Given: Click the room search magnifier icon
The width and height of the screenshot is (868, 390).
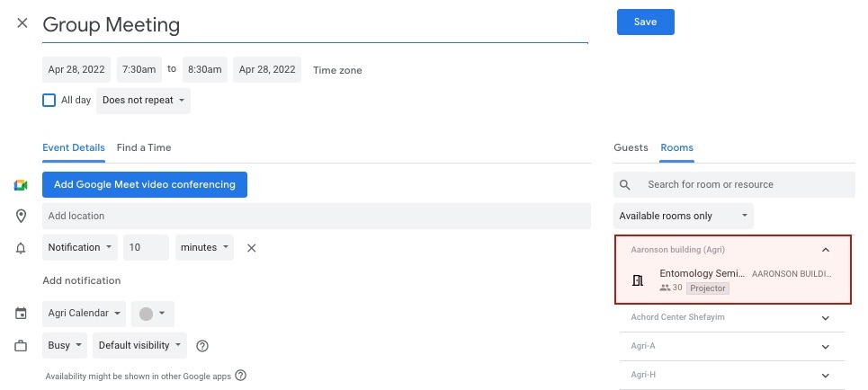Looking at the screenshot, I should 625,185.
